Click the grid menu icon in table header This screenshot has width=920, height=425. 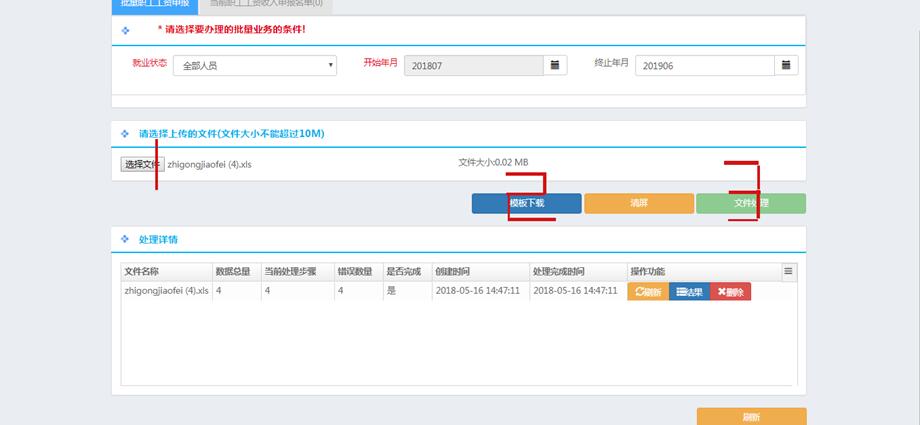pyautogui.click(x=788, y=271)
